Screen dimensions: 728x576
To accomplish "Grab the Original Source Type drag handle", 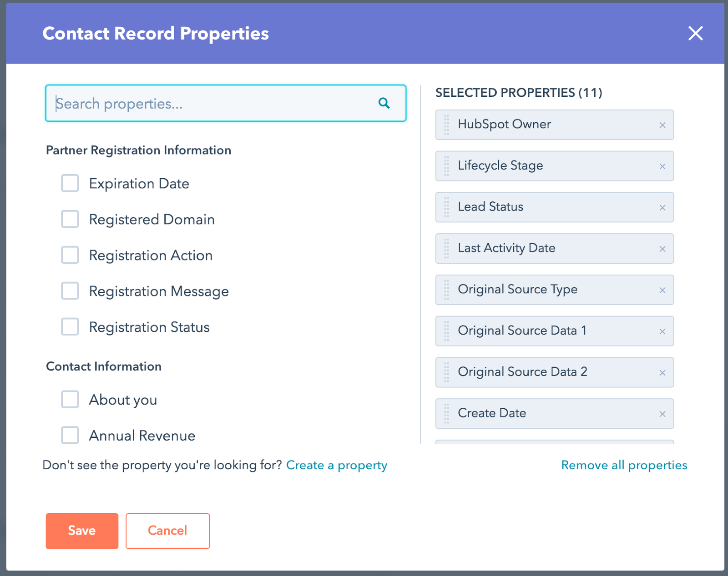I will click(446, 290).
